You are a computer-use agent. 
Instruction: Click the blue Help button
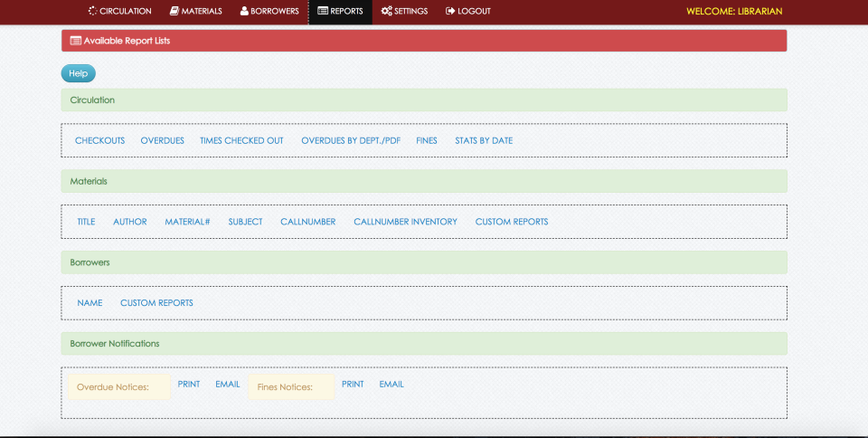click(78, 73)
